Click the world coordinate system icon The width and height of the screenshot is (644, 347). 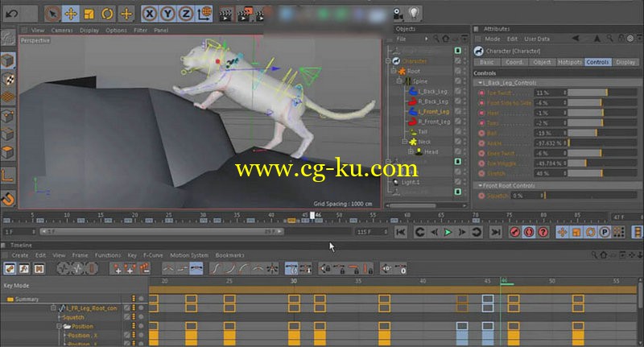[x=204, y=14]
